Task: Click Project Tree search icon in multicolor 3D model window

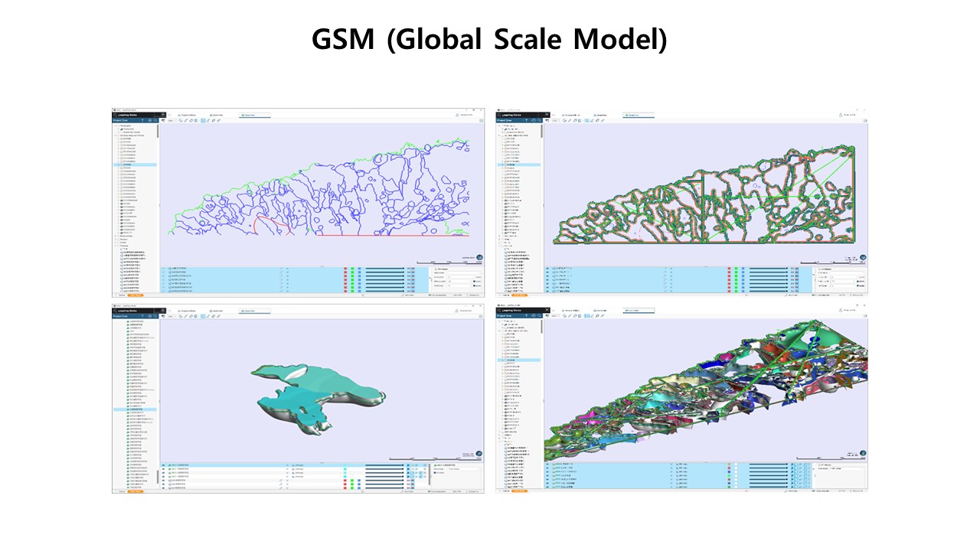Action: pos(539,315)
